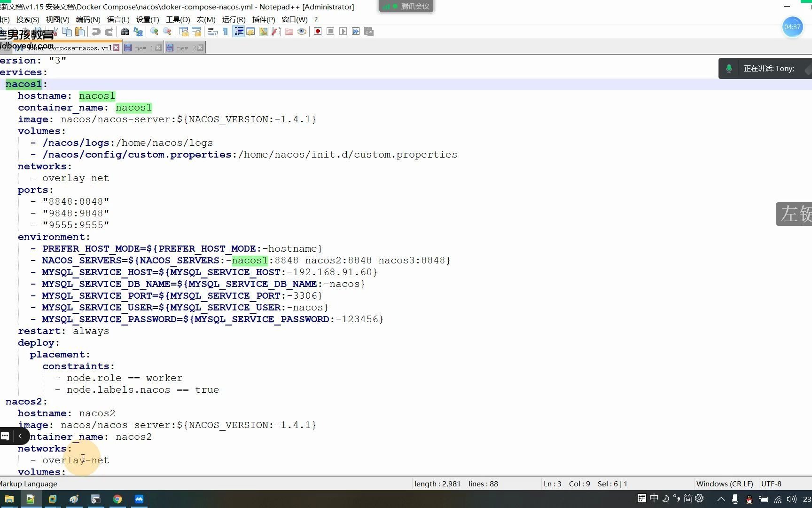The width and height of the screenshot is (812, 508).
Task: Open File Explorer from the taskbar
Action: click(9, 499)
